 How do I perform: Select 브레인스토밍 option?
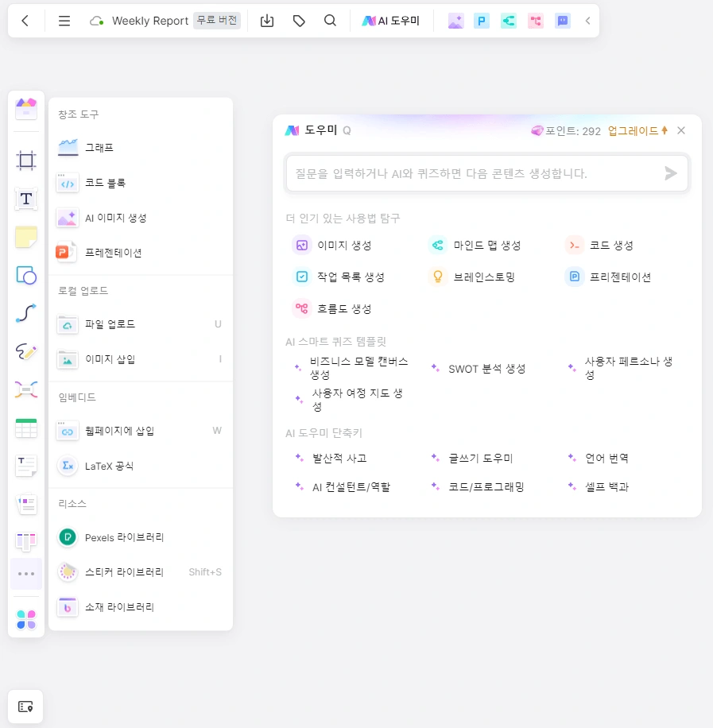pyautogui.click(x=471, y=277)
